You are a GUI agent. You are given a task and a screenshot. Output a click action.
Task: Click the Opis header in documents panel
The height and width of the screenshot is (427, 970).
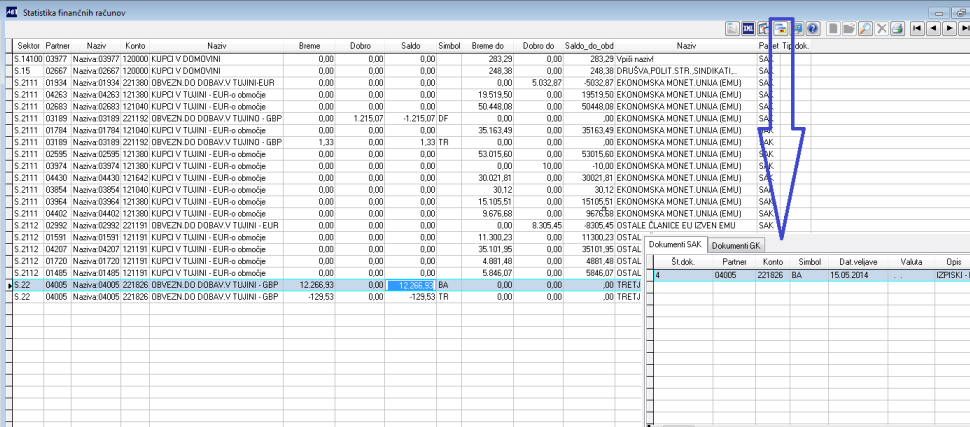coord(953,262)
